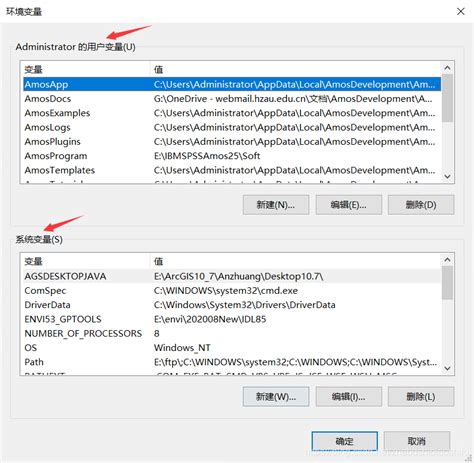Click 新建(N)... button for user variables
Image resolution: width=474 pixels, height=463 pixels.
point(276,205)
